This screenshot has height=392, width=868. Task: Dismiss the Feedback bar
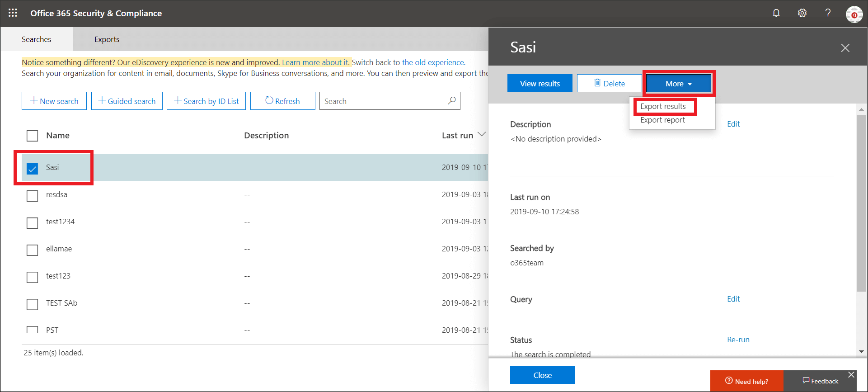pyautogui.click(x=851, y=375)
